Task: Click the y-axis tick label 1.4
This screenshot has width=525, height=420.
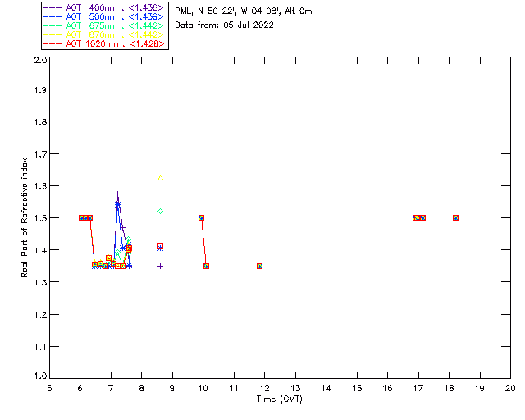Action: point(41,250)
